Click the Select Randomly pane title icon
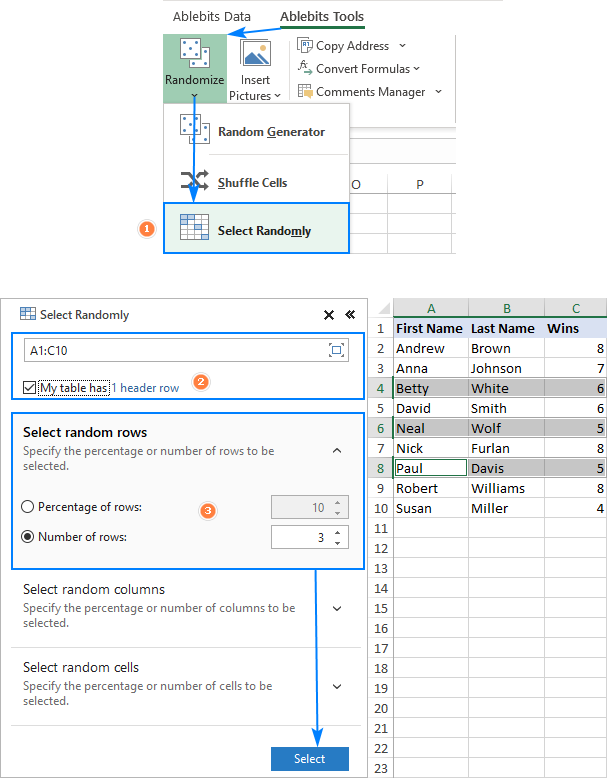 tap(28, 314)
